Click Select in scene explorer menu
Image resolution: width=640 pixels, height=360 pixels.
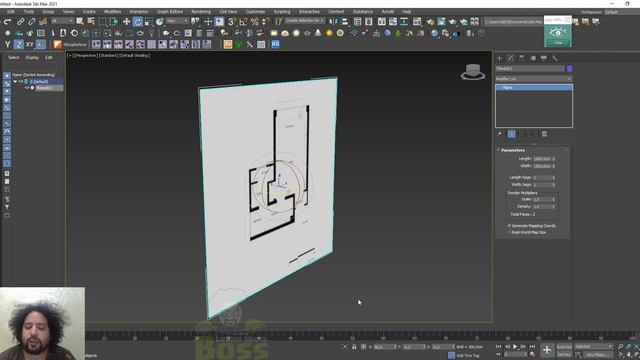[13, 58]
